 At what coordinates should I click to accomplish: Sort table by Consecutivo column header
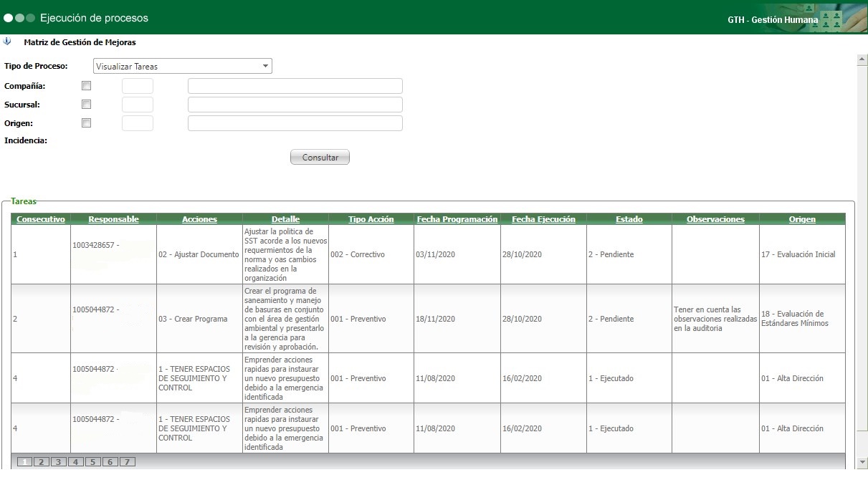[x=41, y=219]
